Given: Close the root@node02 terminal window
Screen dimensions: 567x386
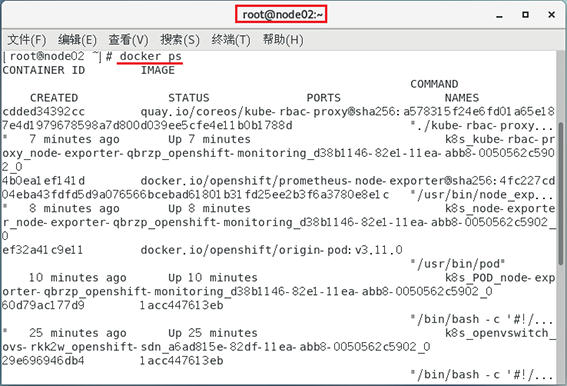Looking at the screenshot, I should (x=551, y=14).
